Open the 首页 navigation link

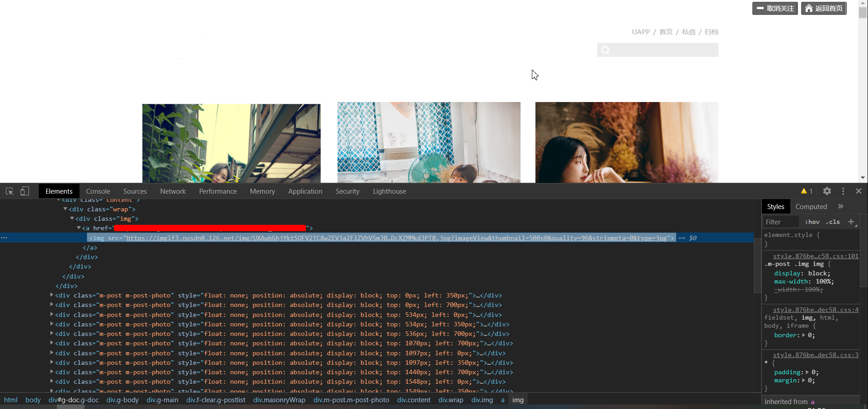click(x=666, y=32)
